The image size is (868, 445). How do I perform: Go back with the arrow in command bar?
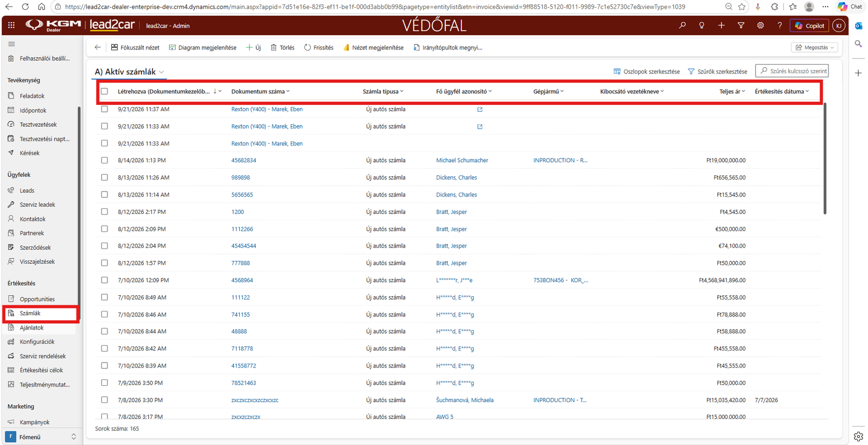coord(98,47)
